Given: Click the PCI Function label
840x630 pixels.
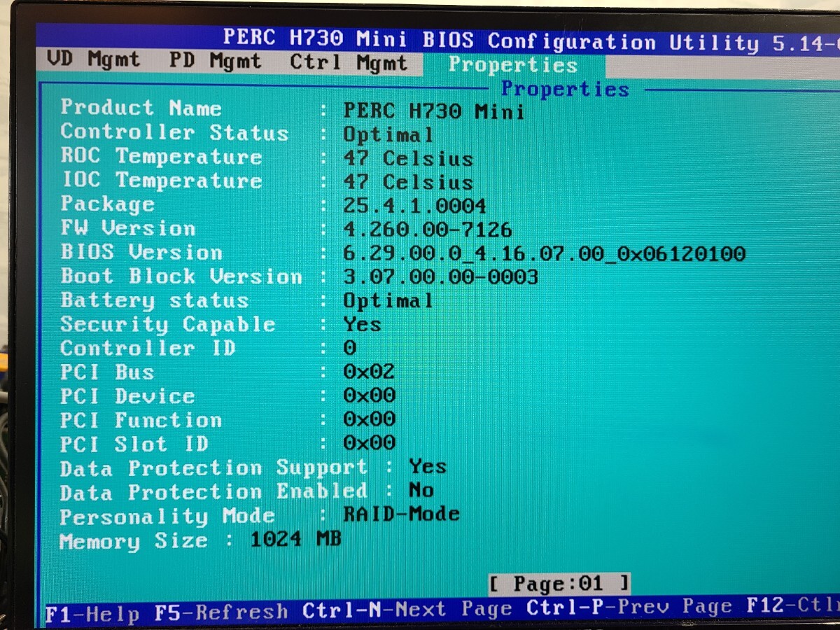Looking at the screenshot, I should pos(141,419).
